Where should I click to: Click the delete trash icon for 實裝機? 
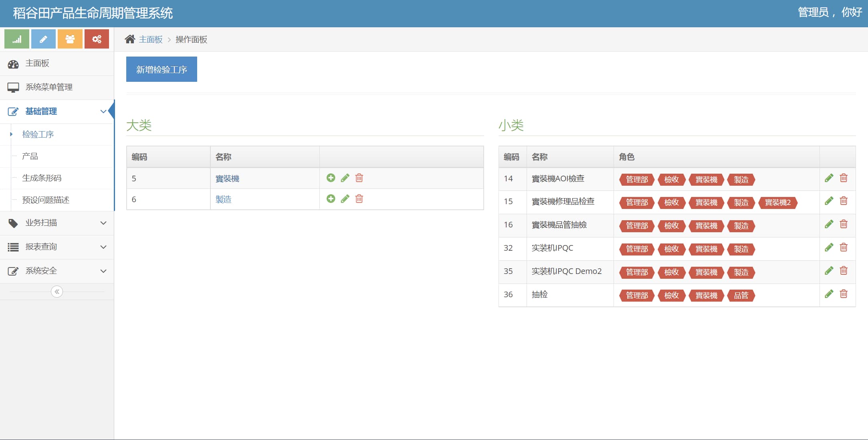(x=359, y=178)
